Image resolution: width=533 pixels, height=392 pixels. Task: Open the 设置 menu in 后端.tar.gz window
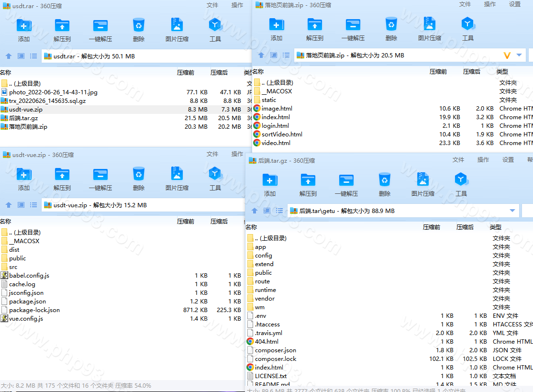(x=508, y=160)
